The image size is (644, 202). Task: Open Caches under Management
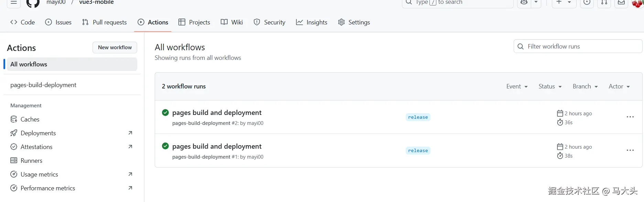pyautogui.click(x=30, y=119)
